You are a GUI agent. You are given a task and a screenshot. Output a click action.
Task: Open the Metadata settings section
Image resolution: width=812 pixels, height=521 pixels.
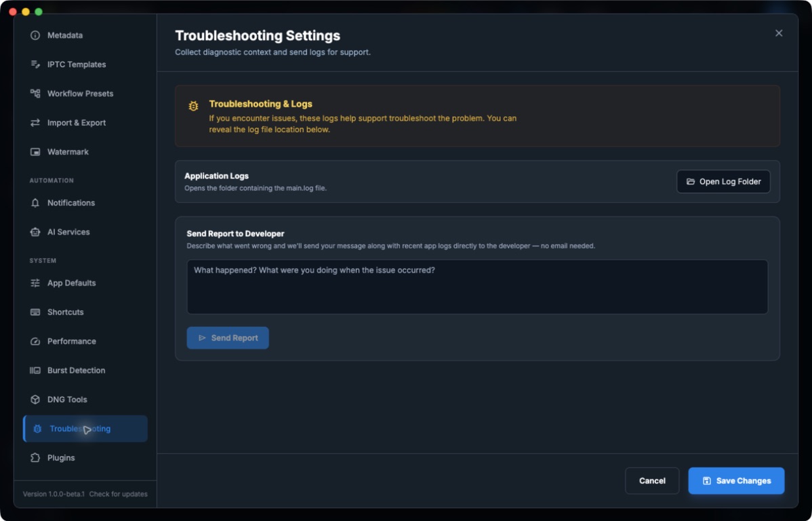pos(85,35)
